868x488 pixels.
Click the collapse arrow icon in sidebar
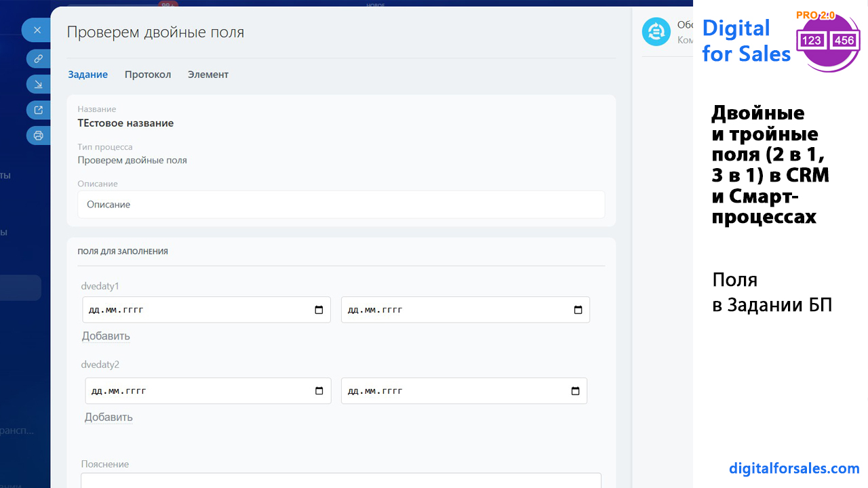pyautogui.click(x=39, y=84)
